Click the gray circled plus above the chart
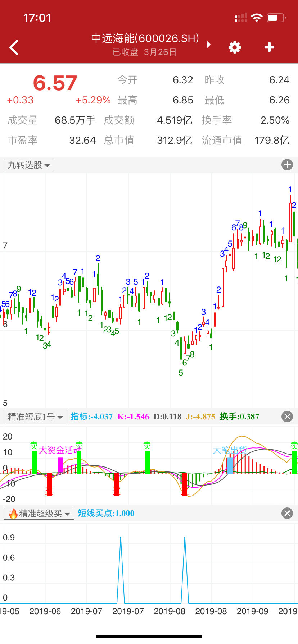Image resolution: width=298 pixels, height=644 pixels. tap(287, 165)
